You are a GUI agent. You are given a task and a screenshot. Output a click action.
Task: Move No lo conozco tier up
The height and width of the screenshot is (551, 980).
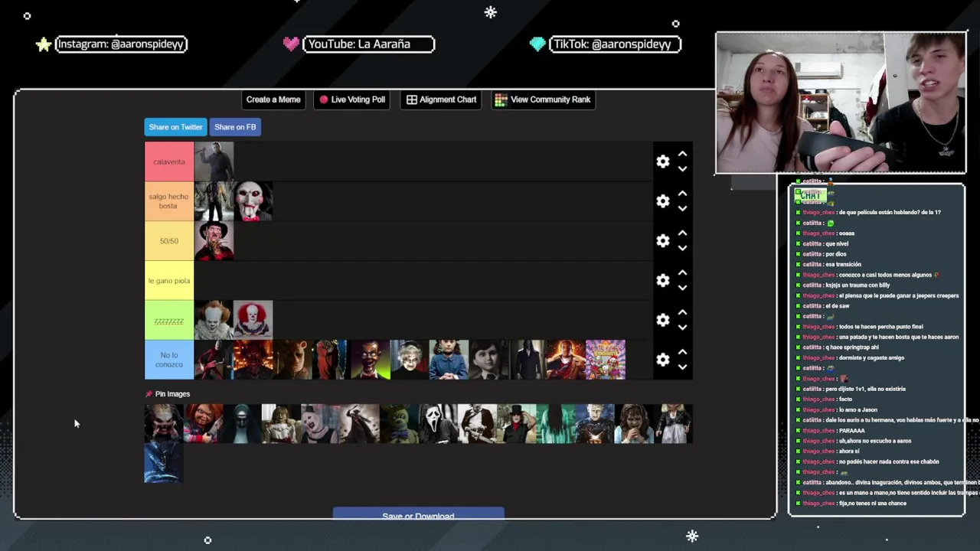point(682,352)
